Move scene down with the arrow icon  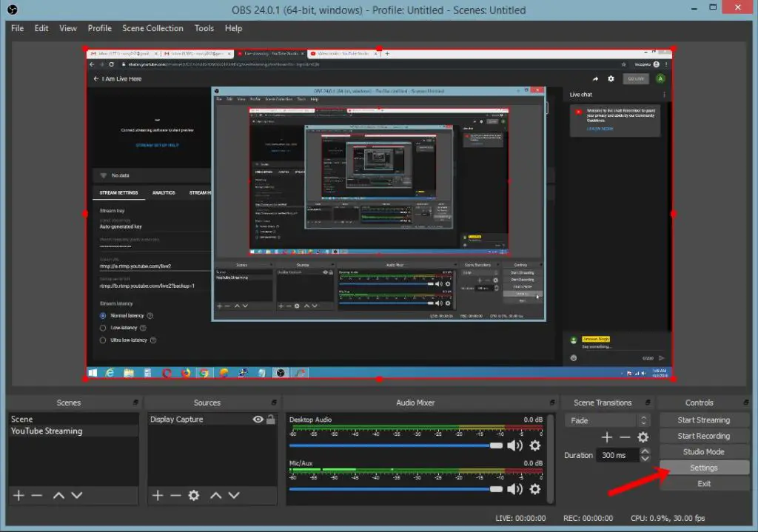(x=77, y=495)
